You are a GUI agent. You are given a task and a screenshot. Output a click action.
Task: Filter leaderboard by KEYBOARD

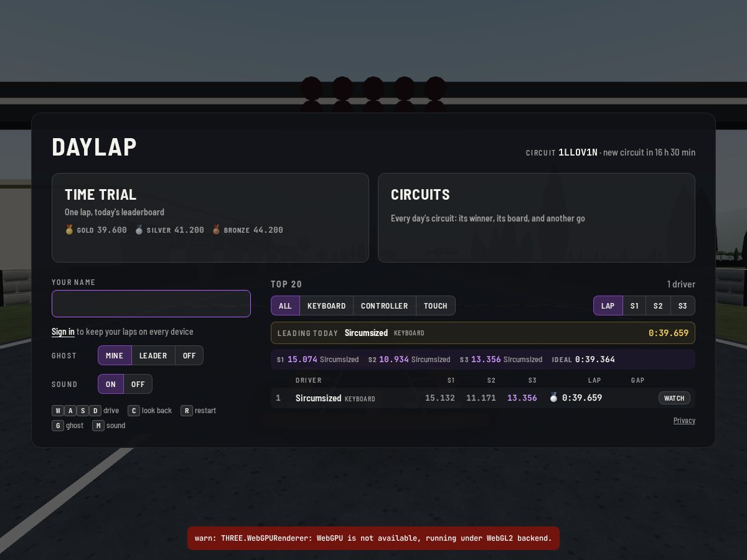click(x=327, y=306)
